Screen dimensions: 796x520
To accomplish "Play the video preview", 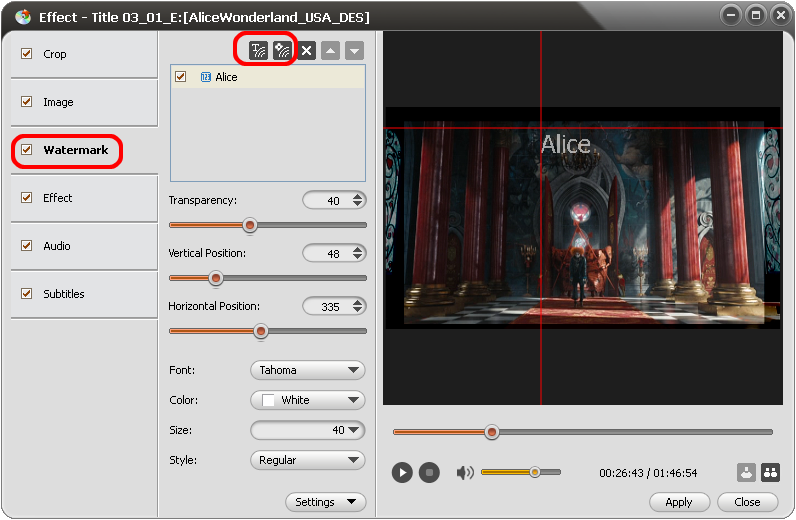I will pyautogui.click(x=402, y=473).
